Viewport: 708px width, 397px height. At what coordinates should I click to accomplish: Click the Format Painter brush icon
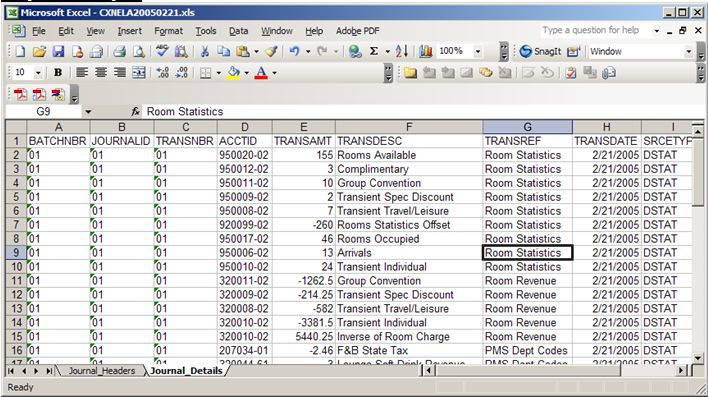pyautogui.click(x=271, y=51)
